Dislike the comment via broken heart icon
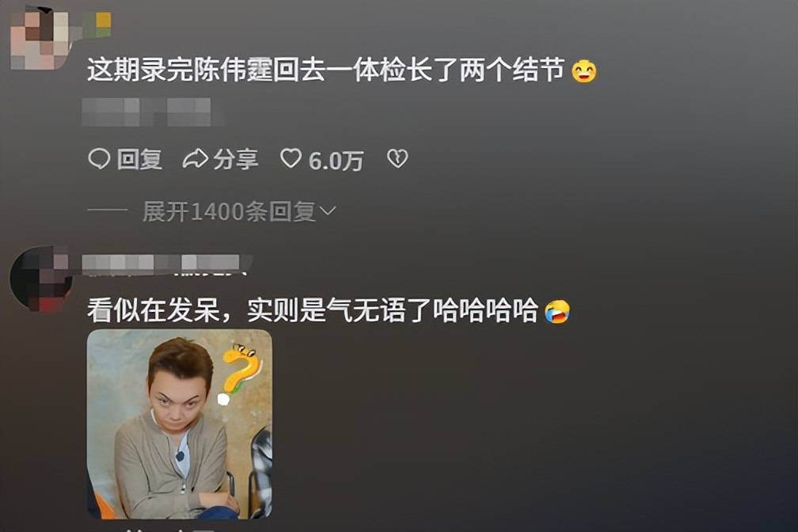This screenshot has height=532, width=798. click(x=397, y=159)
